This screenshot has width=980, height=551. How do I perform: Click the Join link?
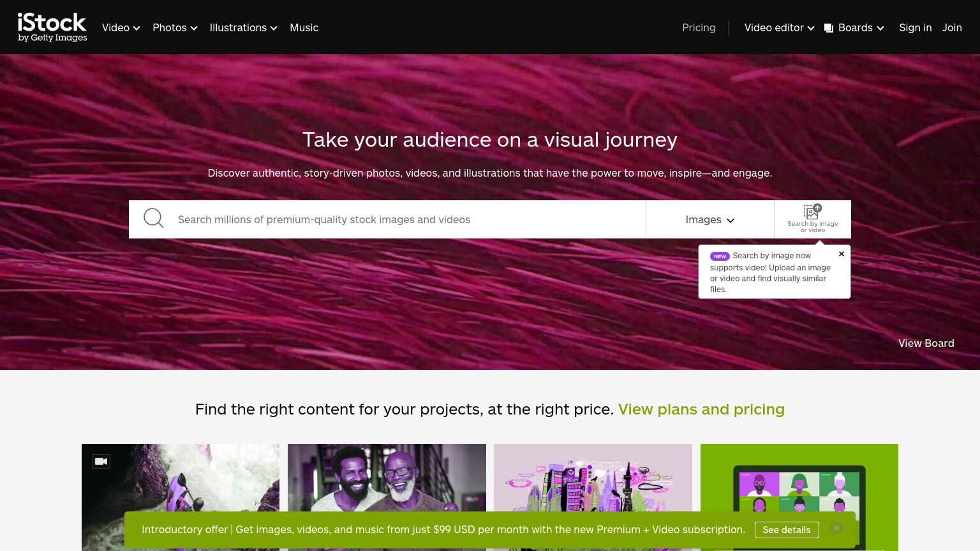pos(952,27)
